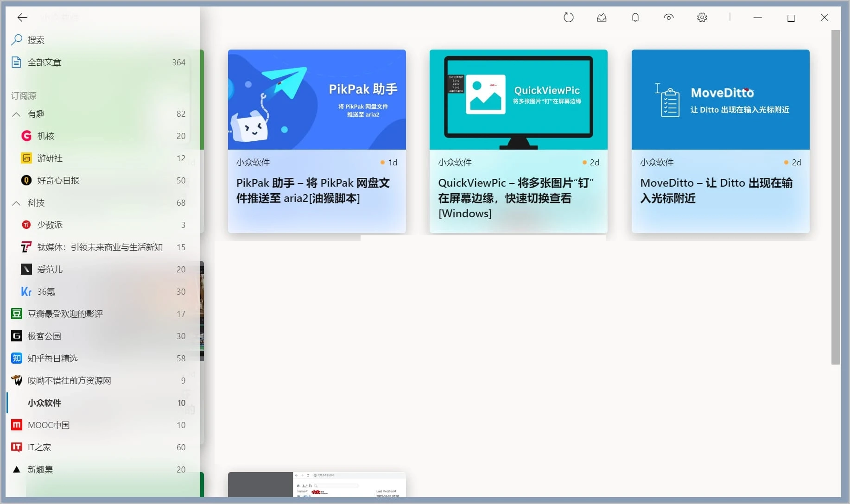Click the search magnifier icon
The width and height of the screenshot is (850, 504).
coord(17,40)
